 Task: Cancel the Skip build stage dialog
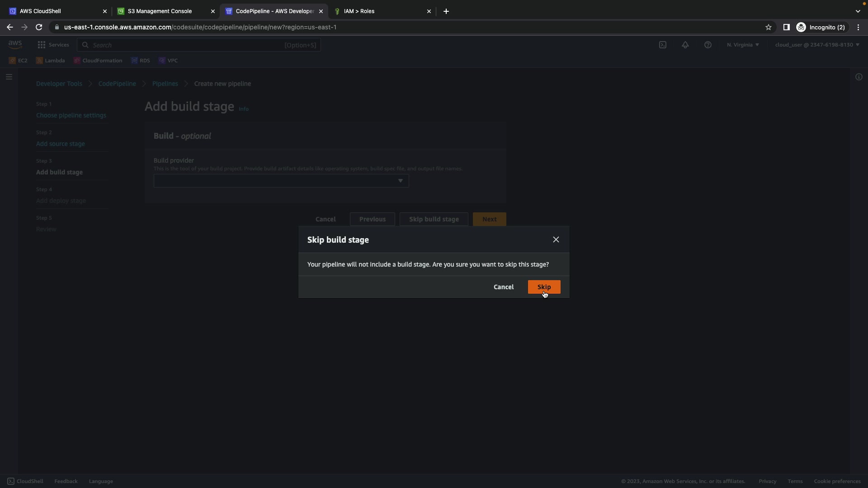point(503,287)
